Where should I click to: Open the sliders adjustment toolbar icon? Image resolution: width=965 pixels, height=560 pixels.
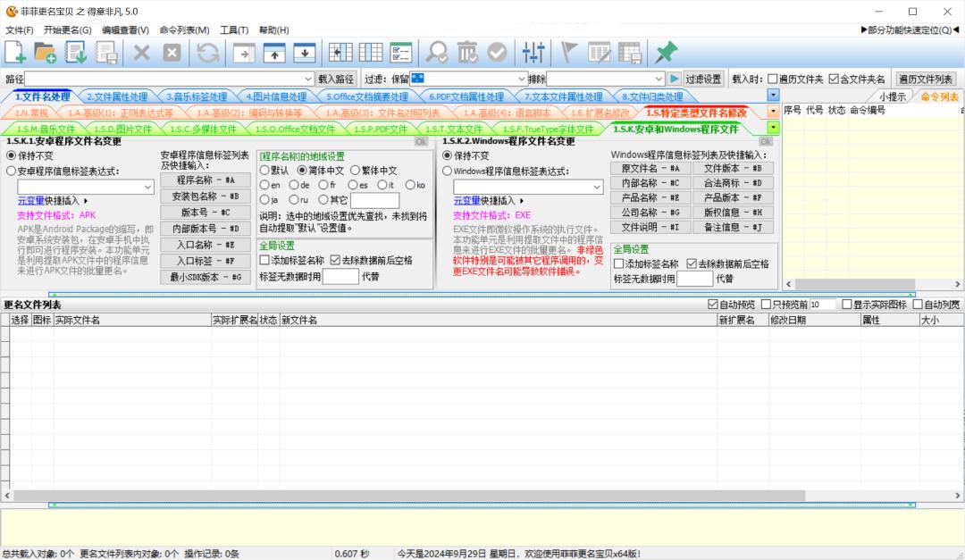click(533, 52)
